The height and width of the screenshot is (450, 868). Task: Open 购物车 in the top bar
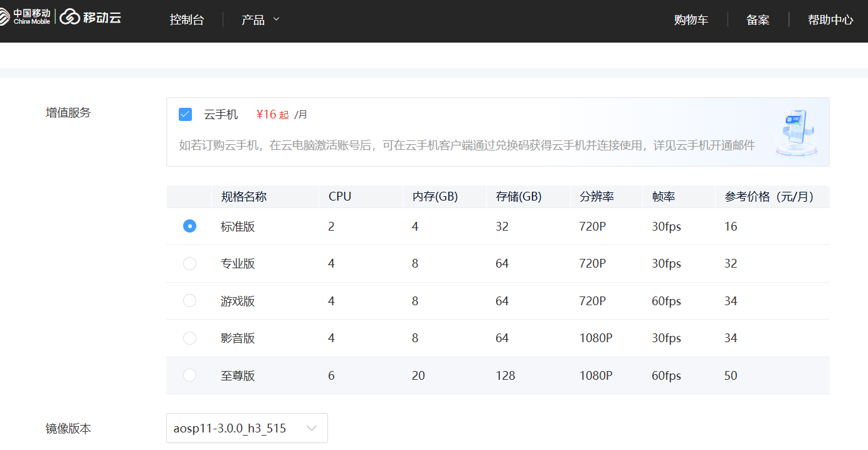[691, 20]
